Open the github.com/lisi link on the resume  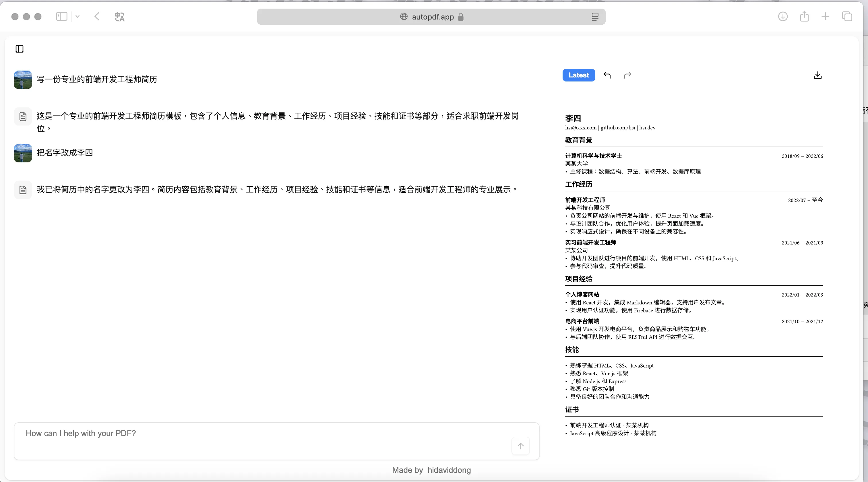pyautogui.click(x=617, y=128)
